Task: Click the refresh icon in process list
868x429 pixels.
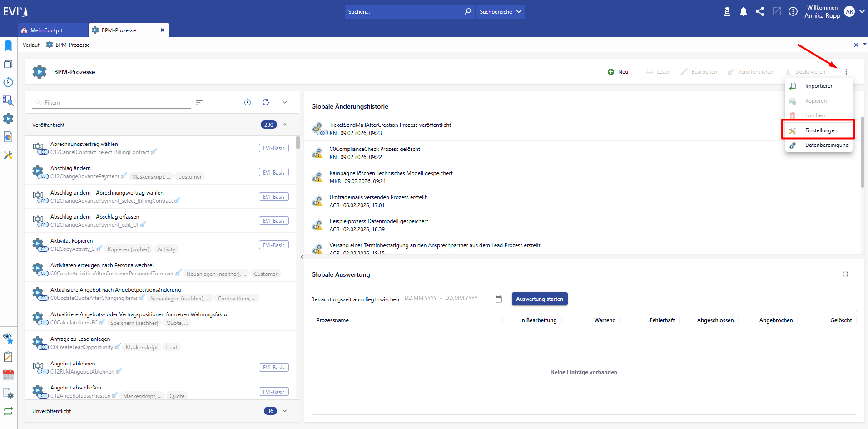Action: 266,102
